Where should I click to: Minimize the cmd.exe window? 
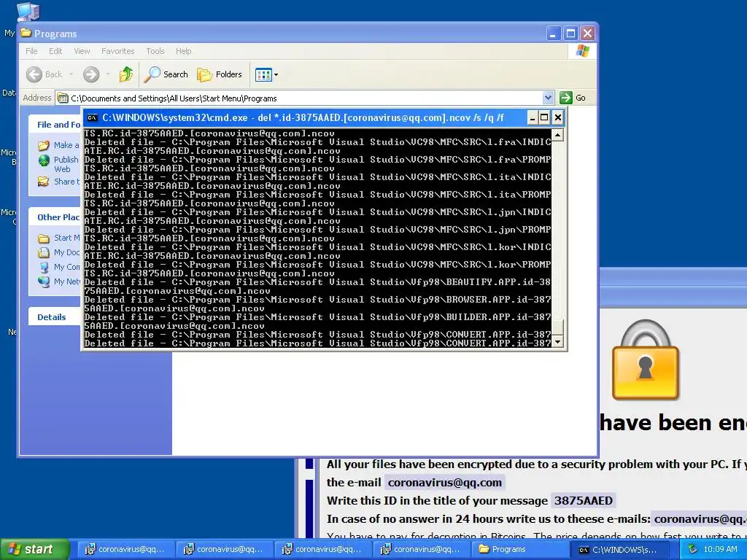pyautogui.click(x=532, y=117)
